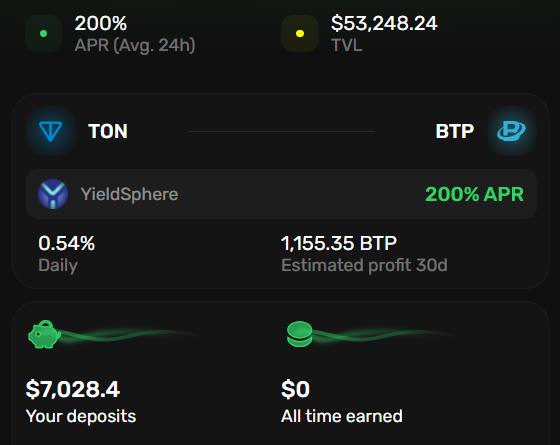The height and width of the screenshot is (445, 560).
Task: Click the green dot APR icon
Action: (x=44, y=34)
